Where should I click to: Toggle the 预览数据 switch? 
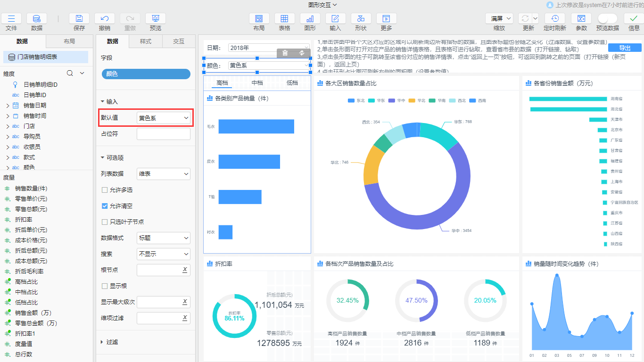pyautogui.click(x=607, y=18)
